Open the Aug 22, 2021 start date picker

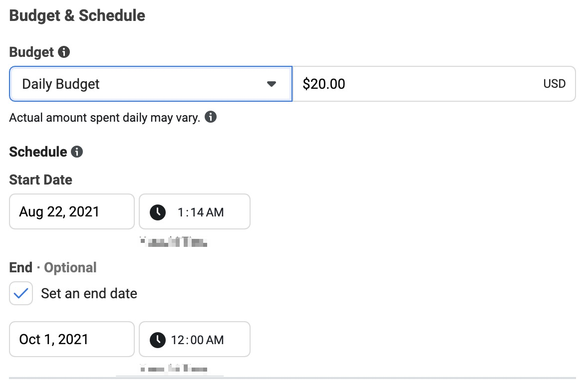pyautogui.click(x=71, y=211)
